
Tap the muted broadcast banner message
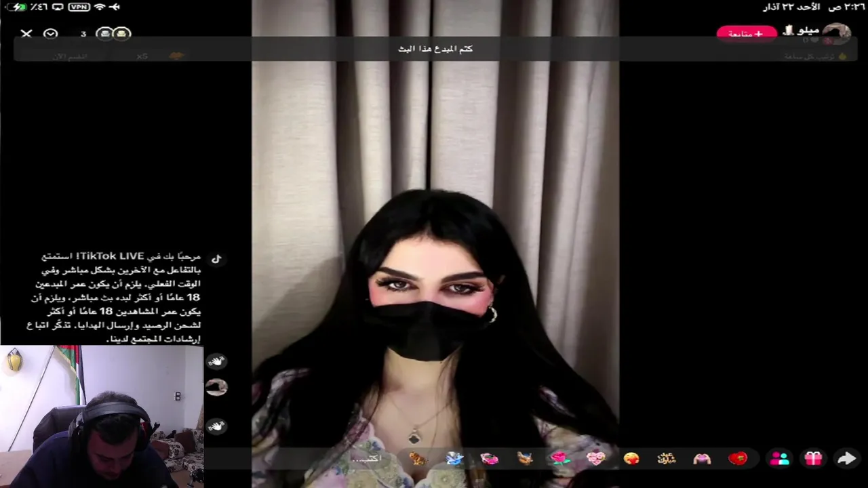tap(435, 49)
